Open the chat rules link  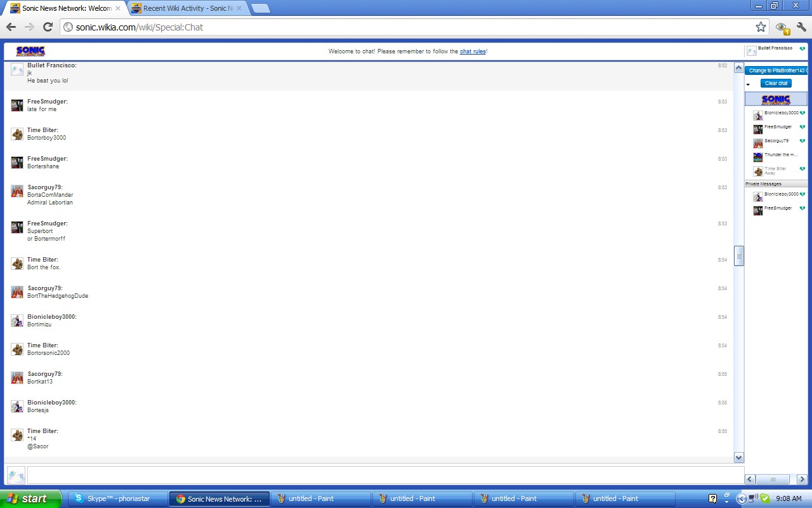point(473,51)
